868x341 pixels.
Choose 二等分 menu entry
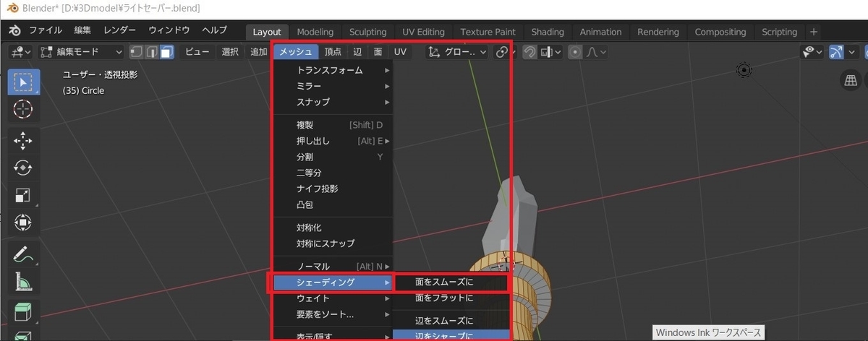[333, 173]
